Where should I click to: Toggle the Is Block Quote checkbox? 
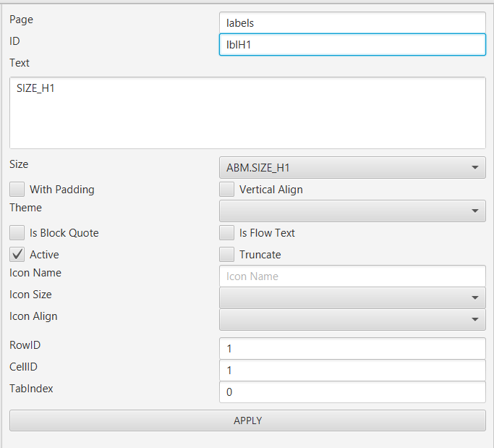pyautogui.click(x=17, y=233)
